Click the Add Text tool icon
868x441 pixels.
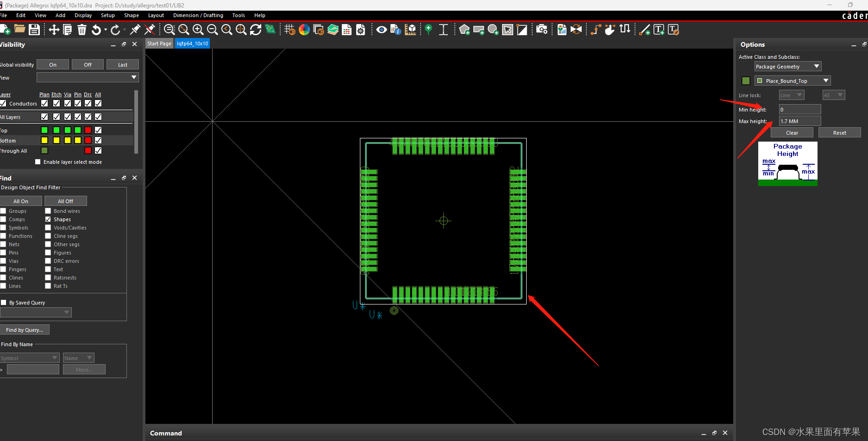pyautogui.click(x=659, y=30)
